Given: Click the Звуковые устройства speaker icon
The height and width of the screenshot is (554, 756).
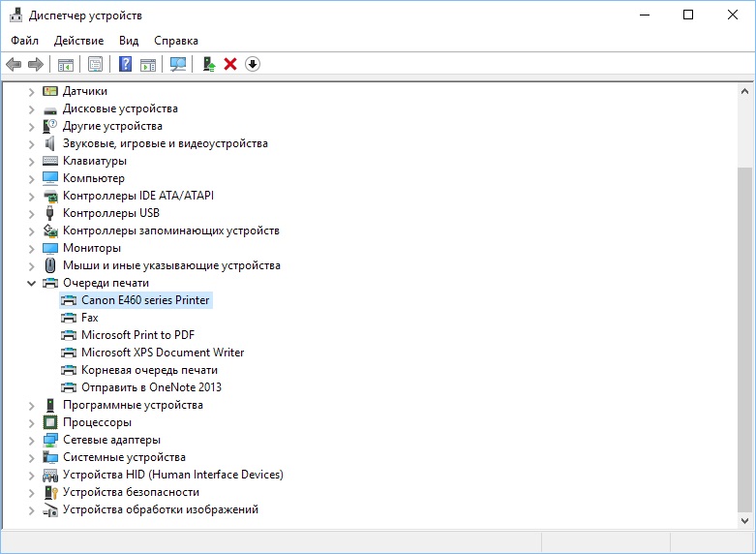Looking at the screenshot, I should (x=50, y=143).
